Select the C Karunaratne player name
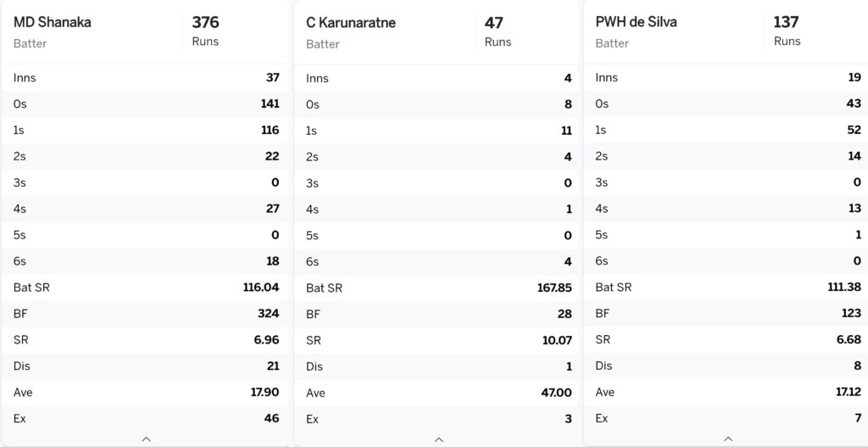 click(350, 23)
